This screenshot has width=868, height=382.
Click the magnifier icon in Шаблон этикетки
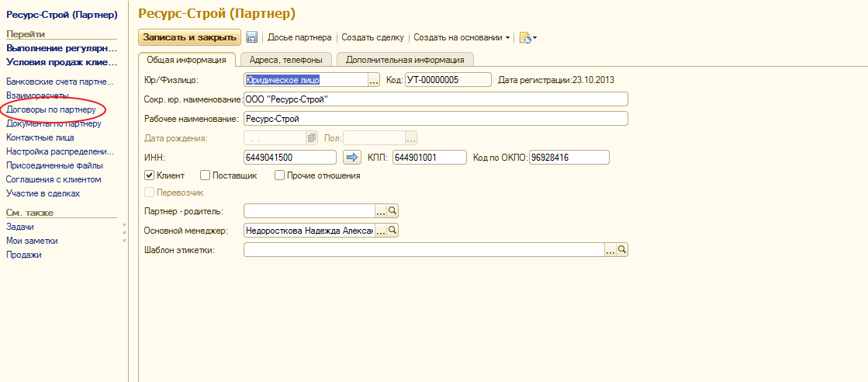(622, 250)
